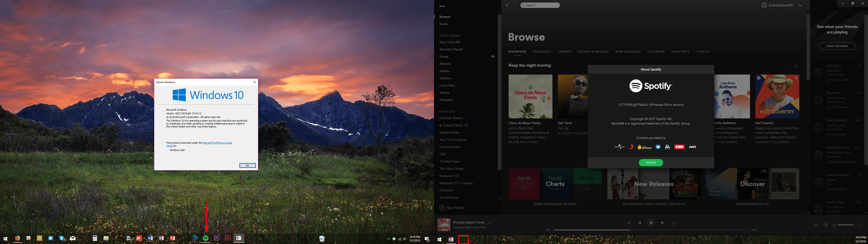Open the Genres & Moods tab

point(593,52)
